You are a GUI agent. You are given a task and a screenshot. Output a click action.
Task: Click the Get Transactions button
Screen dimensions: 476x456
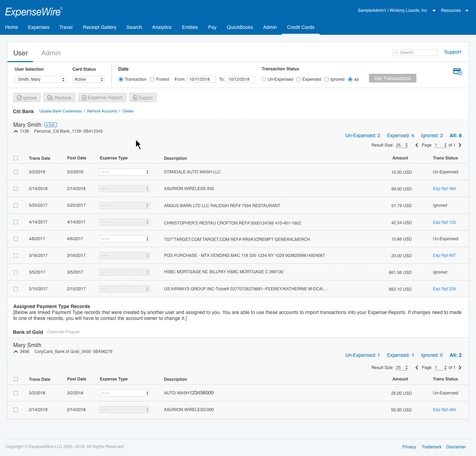(393, 78)
